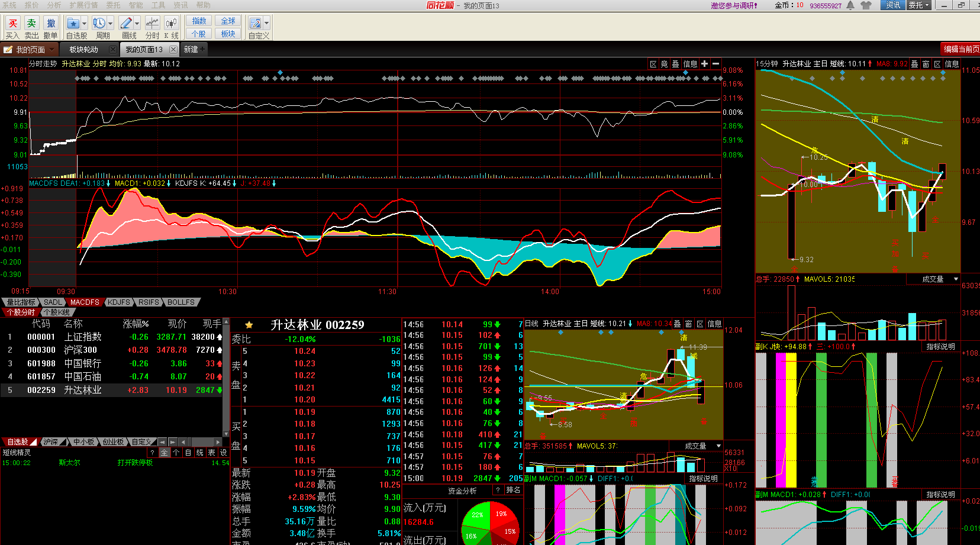The image size is (980, 545).
Task: Select the KDJFS indicator tab
Action: coord(118,302)
